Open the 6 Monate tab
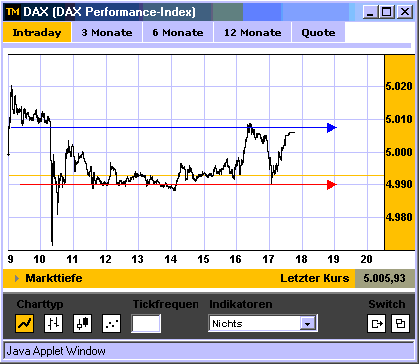Image resolution: width=419 pixels, height=364 pixels. 178,33
